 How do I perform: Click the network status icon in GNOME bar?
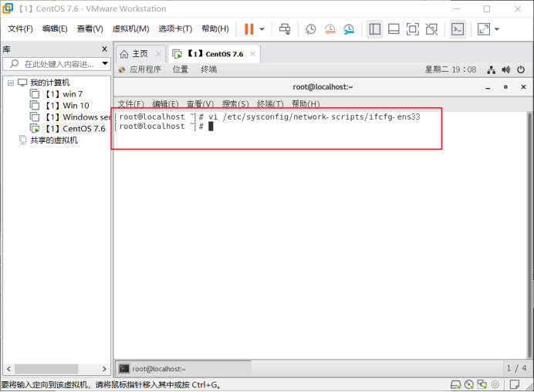pyautogui.click(x=491, y=69)
